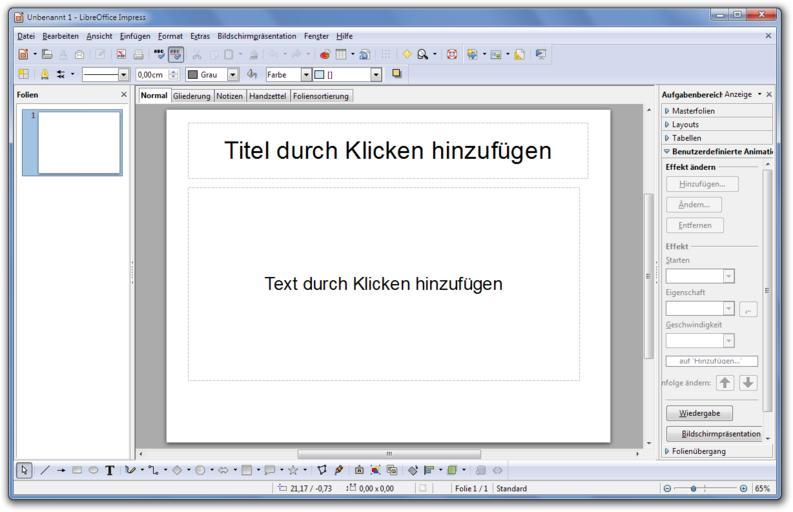Viewport: 793px width, 512px height.
Task: Select the Rectangle drawing tool
Action: click(75, 469)
